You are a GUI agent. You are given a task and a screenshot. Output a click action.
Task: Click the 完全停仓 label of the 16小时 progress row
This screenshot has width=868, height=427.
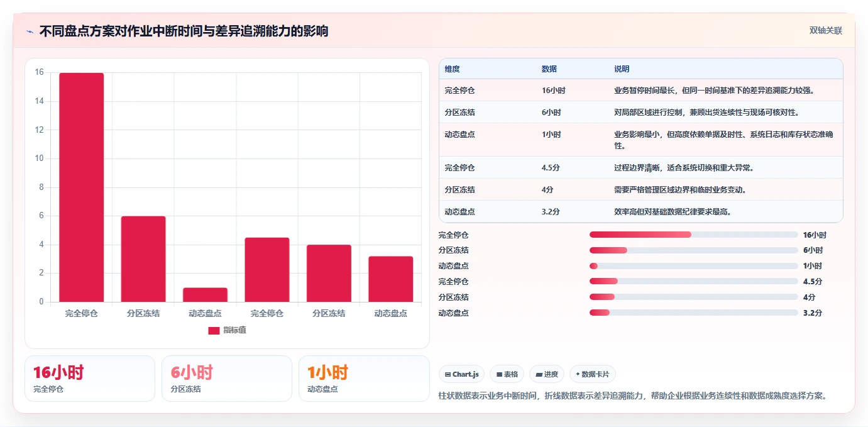click(453, 235)
